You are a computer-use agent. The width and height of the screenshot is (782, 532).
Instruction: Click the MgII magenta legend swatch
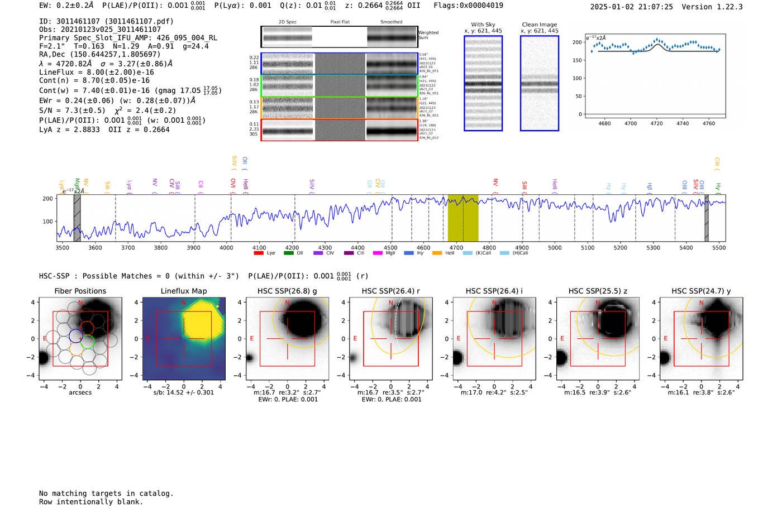click(378, 253)
